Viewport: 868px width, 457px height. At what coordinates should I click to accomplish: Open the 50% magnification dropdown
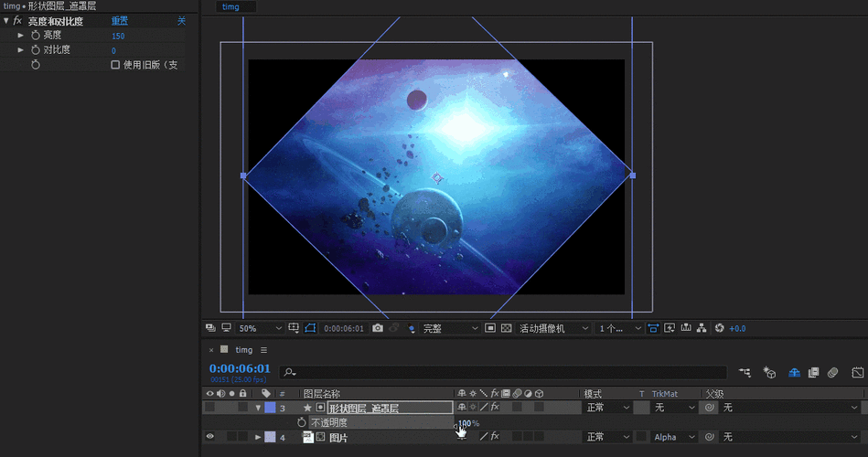[260, 328]
